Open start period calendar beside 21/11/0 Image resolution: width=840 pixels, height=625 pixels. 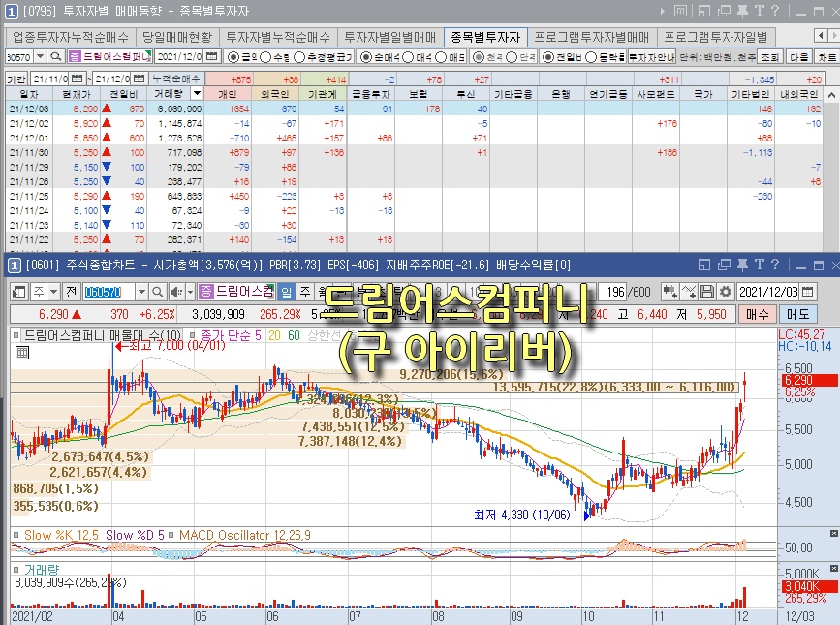78,78
